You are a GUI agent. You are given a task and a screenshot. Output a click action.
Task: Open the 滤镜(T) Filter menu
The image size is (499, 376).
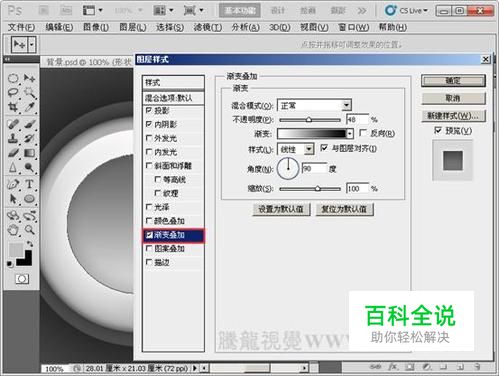pyautogui.click(x=208, y=27)
